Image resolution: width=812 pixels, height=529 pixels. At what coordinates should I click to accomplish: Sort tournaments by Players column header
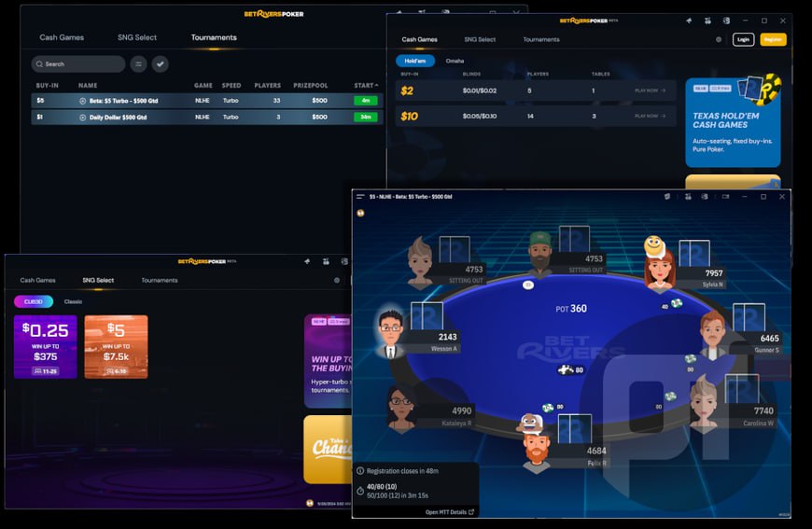pyautogui.click(x=267, y=86)
